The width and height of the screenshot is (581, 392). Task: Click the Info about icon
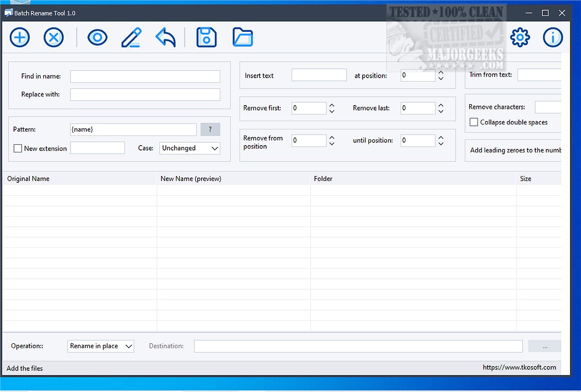tap(553, 37)
